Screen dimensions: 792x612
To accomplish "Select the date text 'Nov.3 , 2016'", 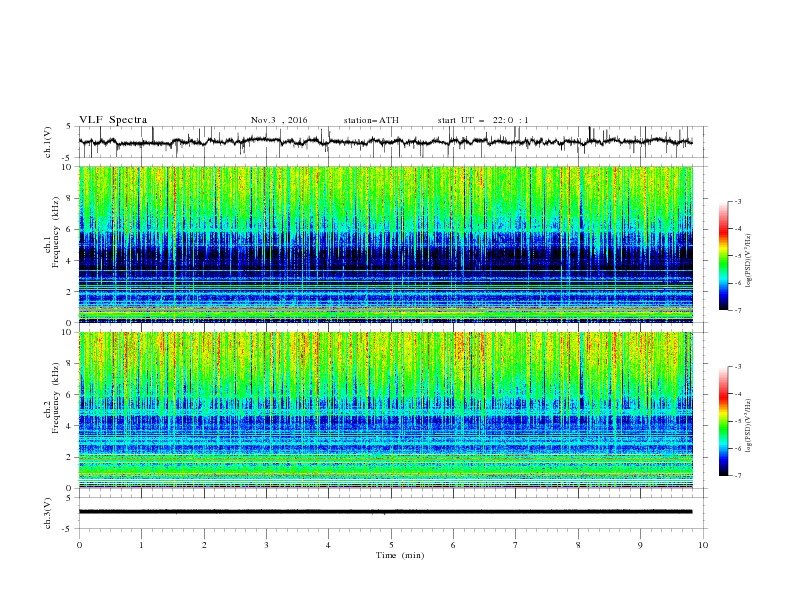I will point(279,120).
